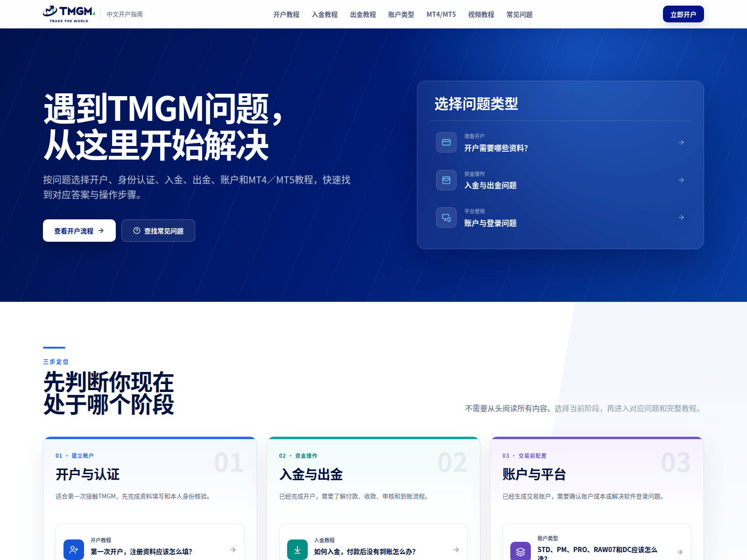Click the arrow next to 第一次开户 question

[233, 550]
